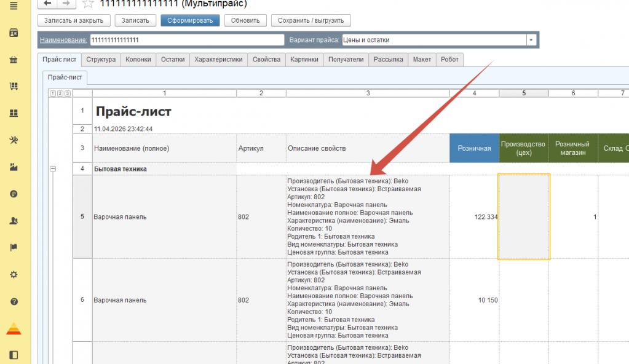Focus the Наименование input field

pyautogui.click(x=187, y=40)
